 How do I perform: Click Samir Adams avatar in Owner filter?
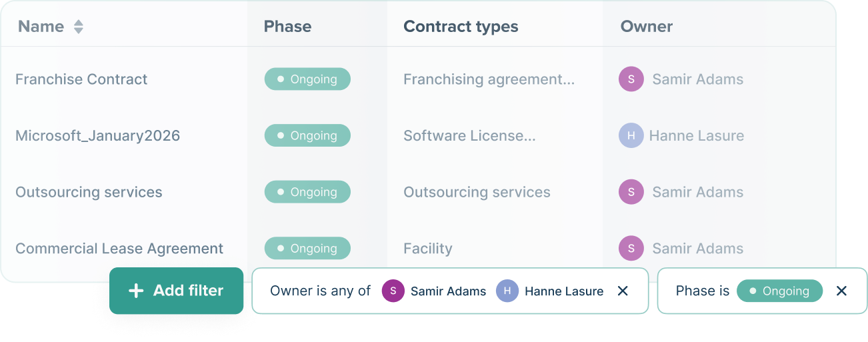pyautogui.click(x=393, y=291)
